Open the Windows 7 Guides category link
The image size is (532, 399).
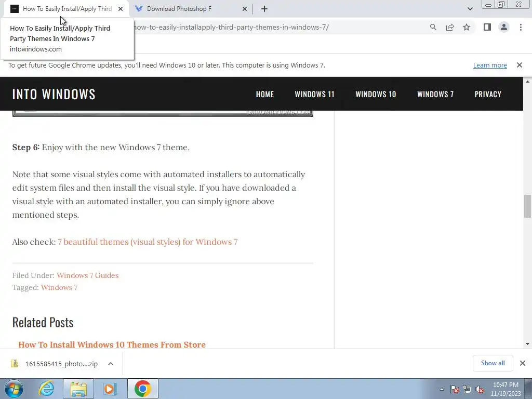coord(87,275)
